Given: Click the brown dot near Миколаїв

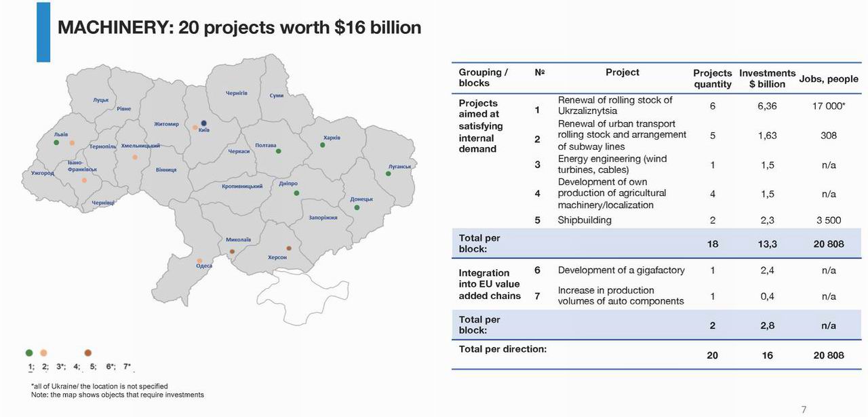Looking at the screenshot, I should tap(232, 252).
